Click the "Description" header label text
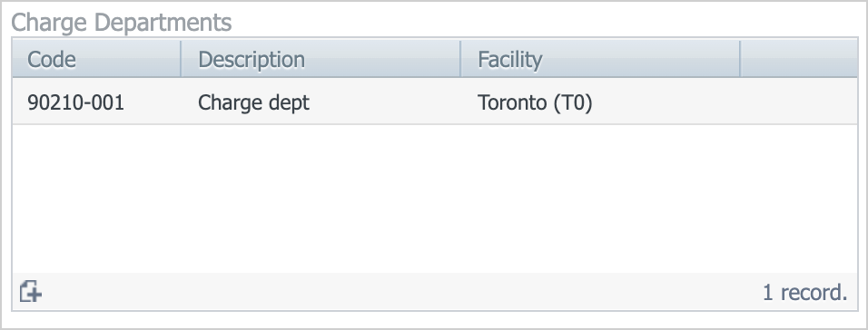This screenshot has width=868, height=330. point(252,59)
